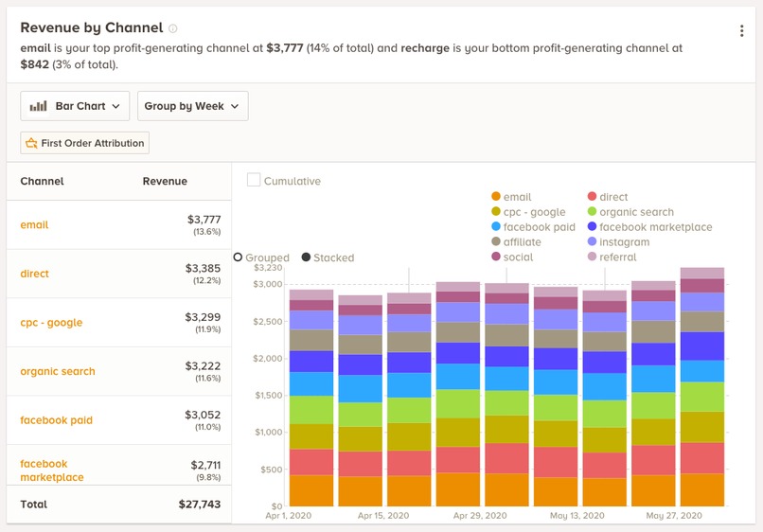The height and width of the screenshot is (532, 763).
Task: Expand the Group by Week dropdown
Action: tap(193, 106)
